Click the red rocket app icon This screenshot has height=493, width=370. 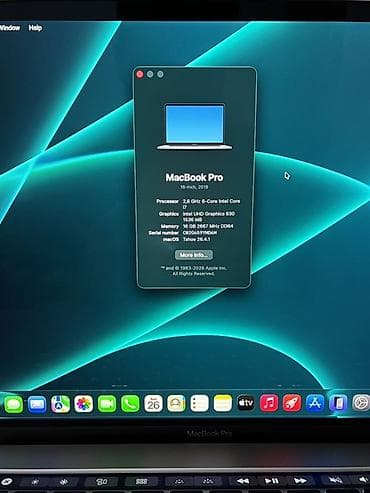pos(292,404)
